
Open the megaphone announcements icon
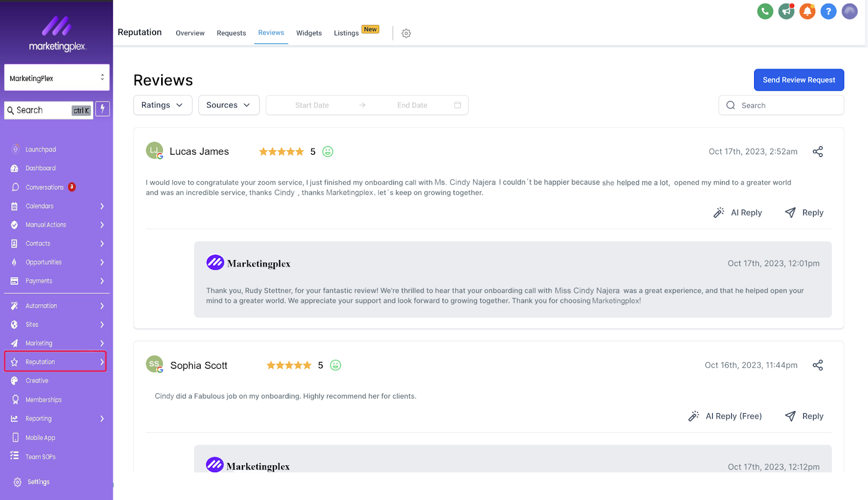786,11
